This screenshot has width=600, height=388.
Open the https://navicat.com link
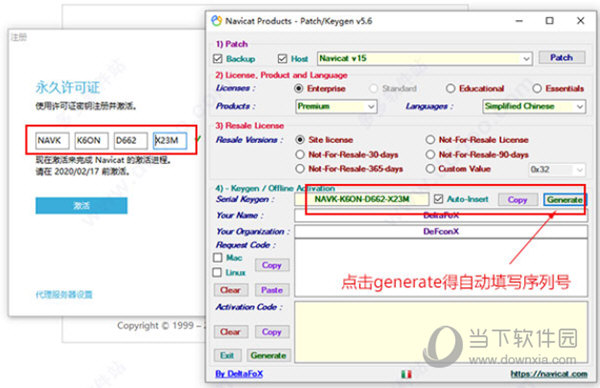point(549,374)
